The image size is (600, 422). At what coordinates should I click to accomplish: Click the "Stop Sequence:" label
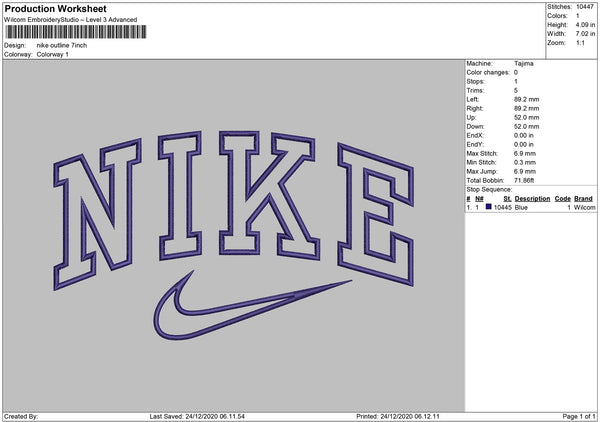click(x=489, y=190)
